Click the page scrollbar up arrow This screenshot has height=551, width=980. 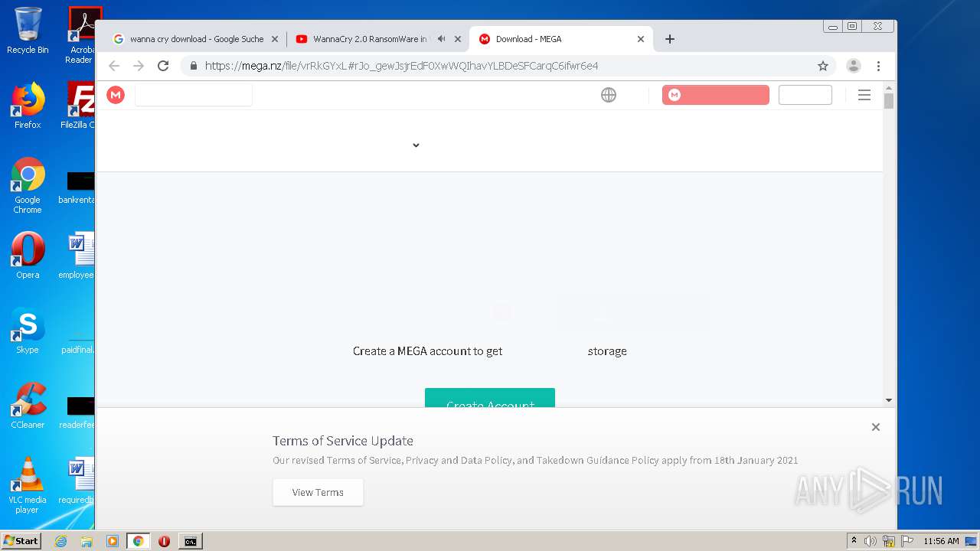[x=889, y=87]
